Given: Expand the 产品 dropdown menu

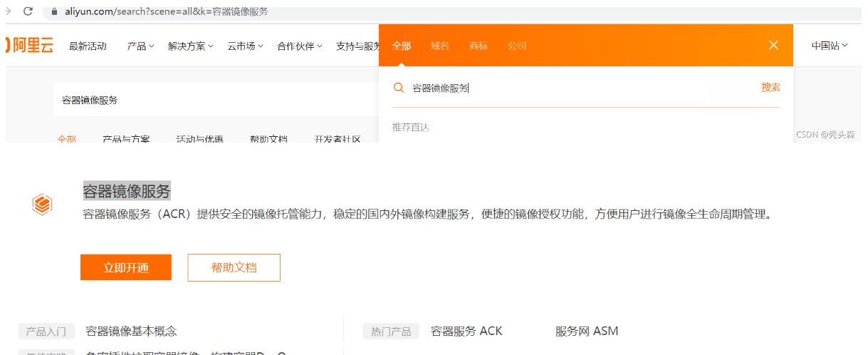Looking at the screenshot, I should coord(140,46).
